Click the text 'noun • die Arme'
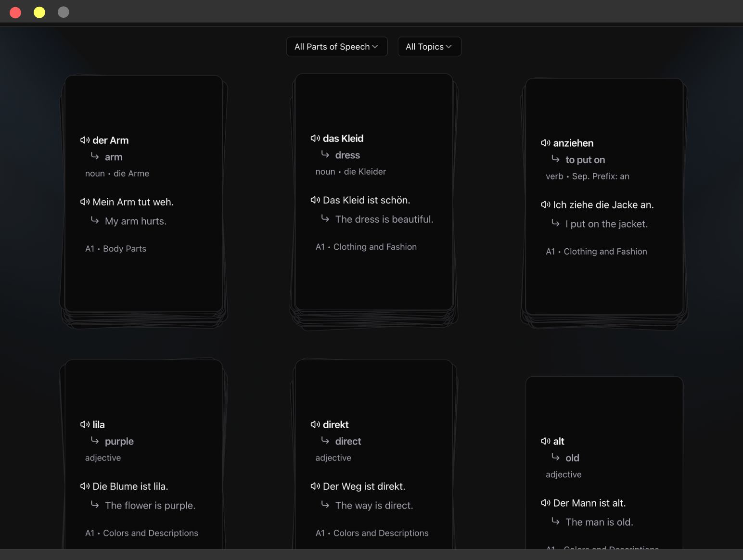This screenshot has width=743, height=560. point(117,173)
